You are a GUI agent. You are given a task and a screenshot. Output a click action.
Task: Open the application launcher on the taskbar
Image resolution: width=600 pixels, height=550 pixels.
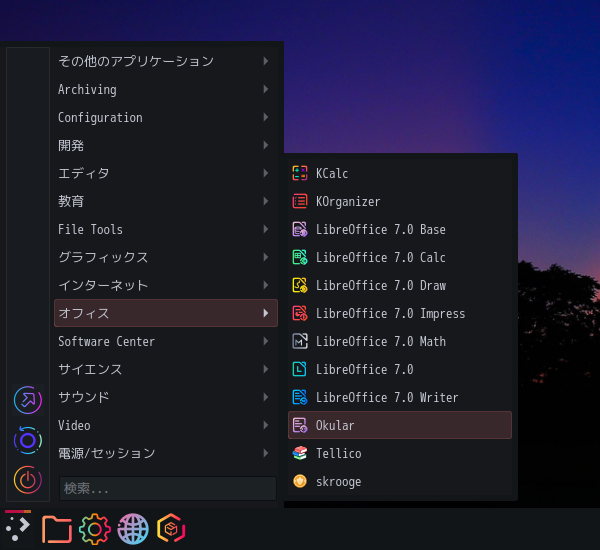coord(18,529)
